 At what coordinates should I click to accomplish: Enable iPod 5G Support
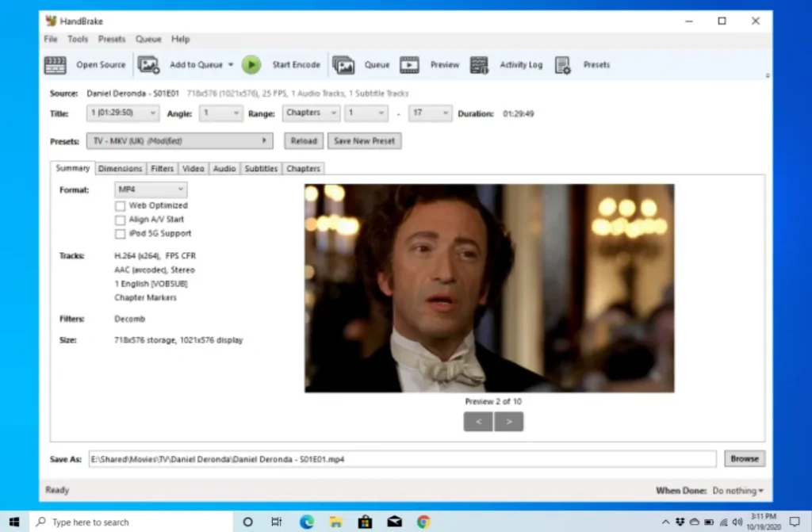(120, 233)
